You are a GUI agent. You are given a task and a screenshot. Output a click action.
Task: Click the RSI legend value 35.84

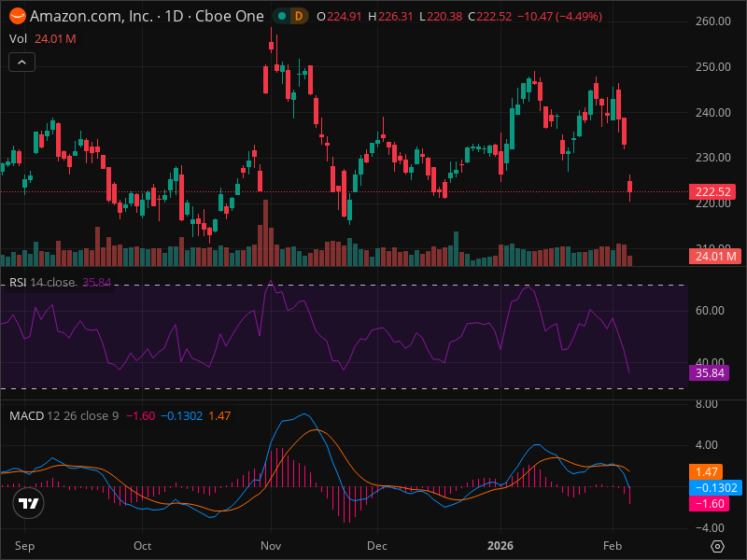[97, 283]
